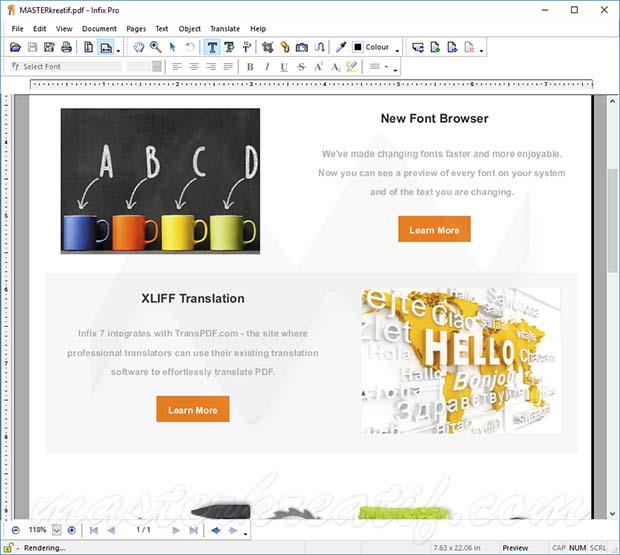The width and height of the screenshot is (620, 555).
Task: Open the font size dropdown
Action: click(157, 66)
